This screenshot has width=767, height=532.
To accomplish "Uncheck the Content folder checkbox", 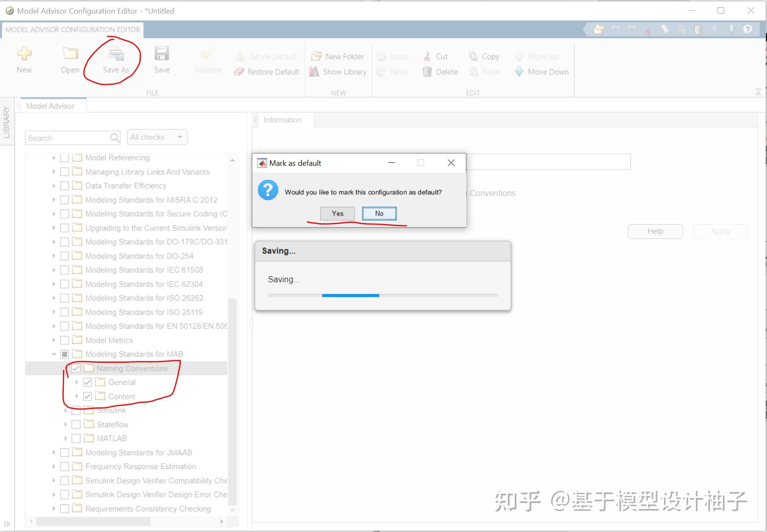I will (88, 396).
